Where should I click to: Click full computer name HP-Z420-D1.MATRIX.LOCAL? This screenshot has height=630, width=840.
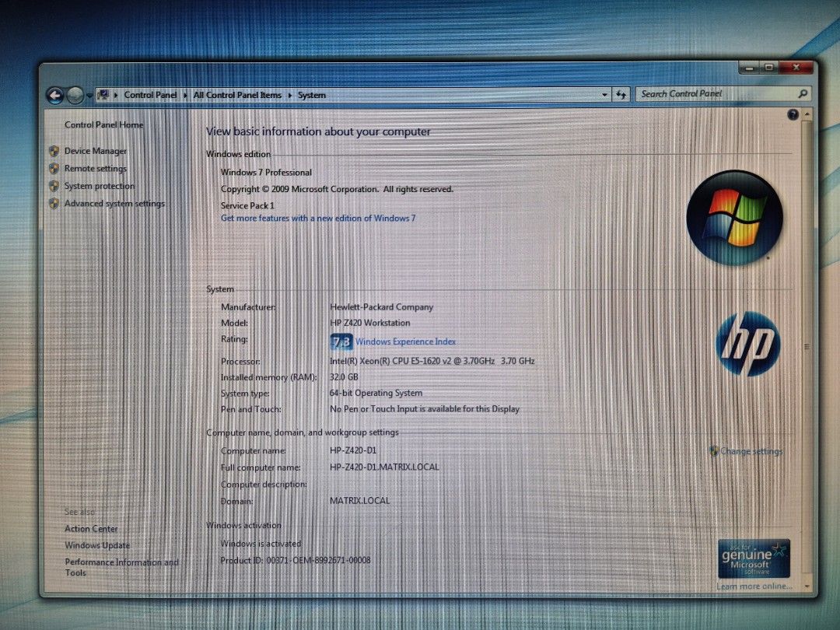(x=385, y=467)
